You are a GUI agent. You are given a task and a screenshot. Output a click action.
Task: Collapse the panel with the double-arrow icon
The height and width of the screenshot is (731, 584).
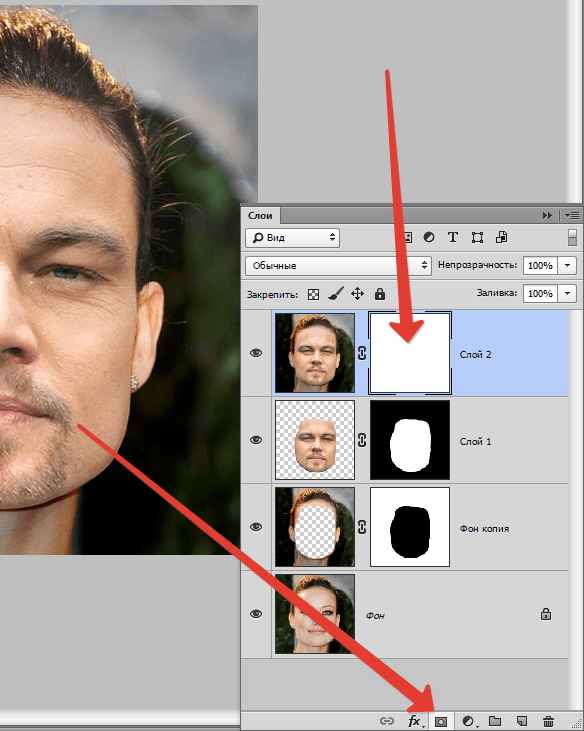click(547, 215)
